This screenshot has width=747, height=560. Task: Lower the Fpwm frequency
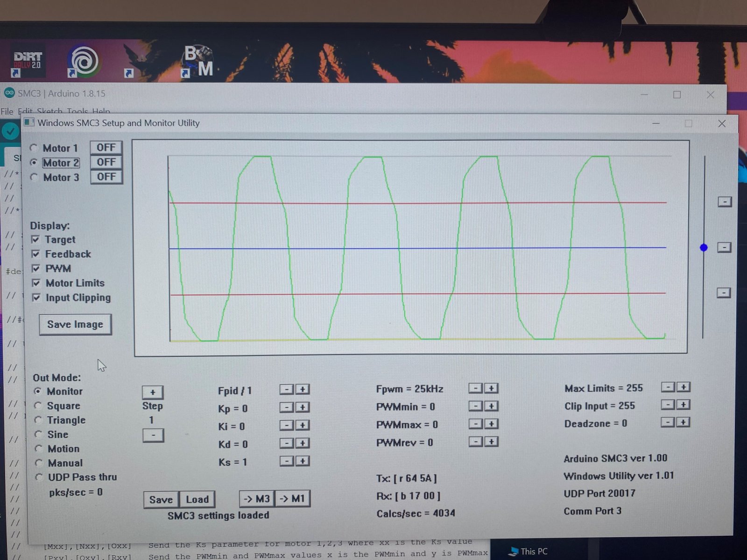pos(475,388)
